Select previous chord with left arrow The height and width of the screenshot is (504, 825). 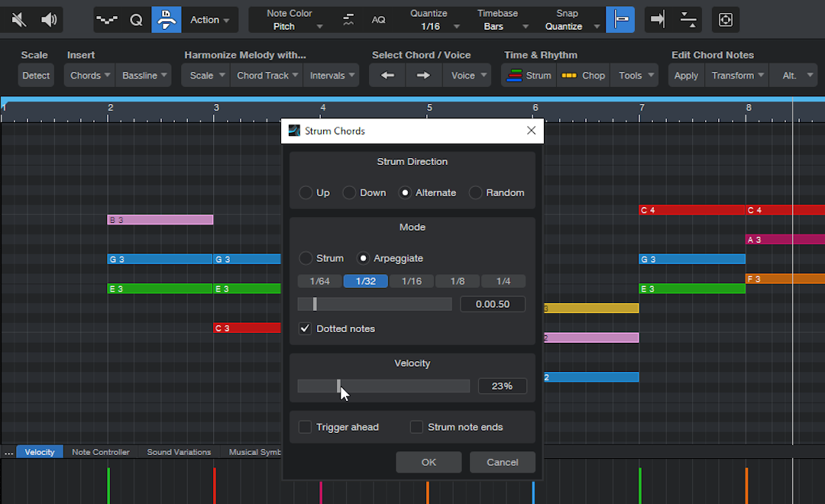(x=387, y=76)
